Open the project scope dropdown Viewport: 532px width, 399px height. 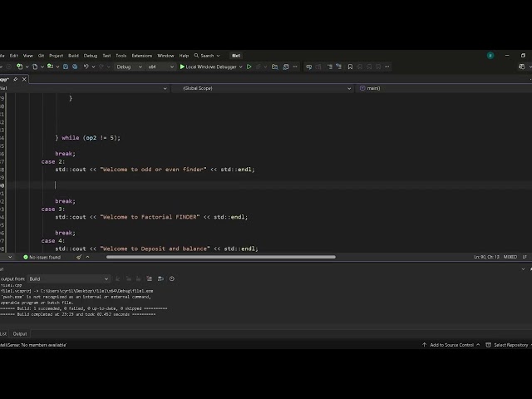tap(84, 88)
